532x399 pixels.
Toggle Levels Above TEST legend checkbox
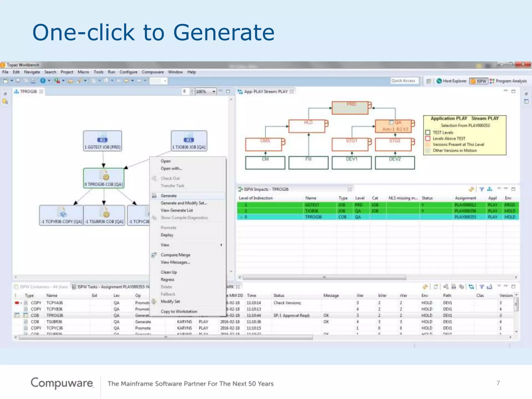point(428,138)
